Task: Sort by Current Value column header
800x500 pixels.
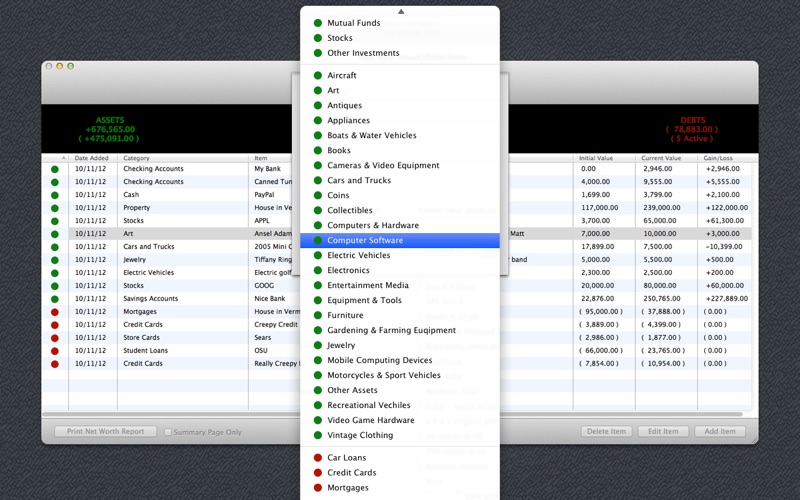Action: [x=661, y=158]
